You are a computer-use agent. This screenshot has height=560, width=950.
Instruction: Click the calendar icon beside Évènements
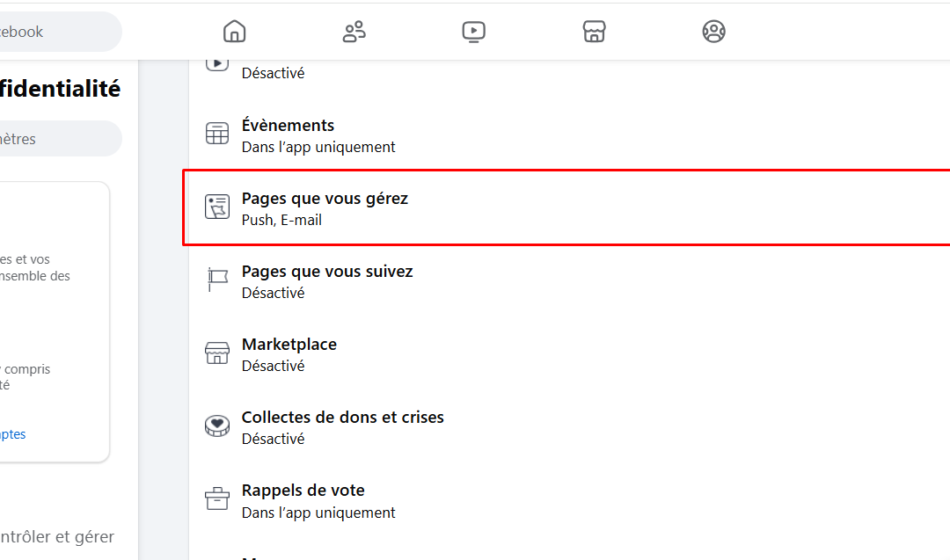point(216,134)
